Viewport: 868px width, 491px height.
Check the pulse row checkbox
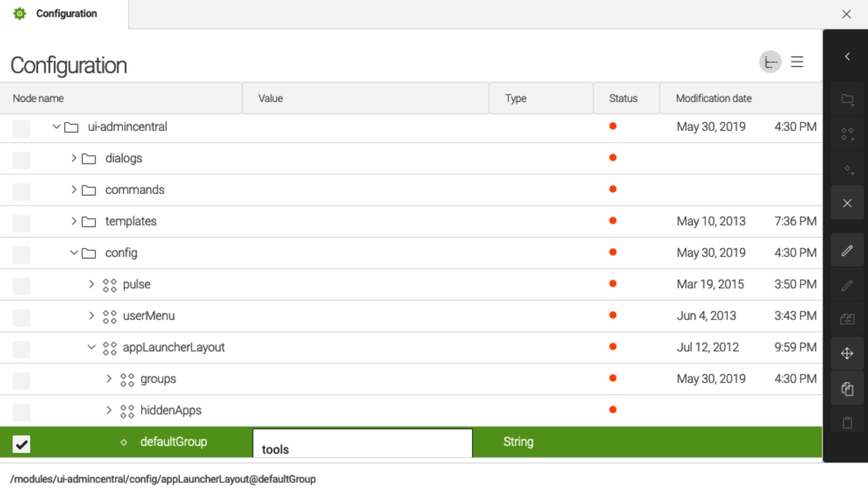[21, 286]
